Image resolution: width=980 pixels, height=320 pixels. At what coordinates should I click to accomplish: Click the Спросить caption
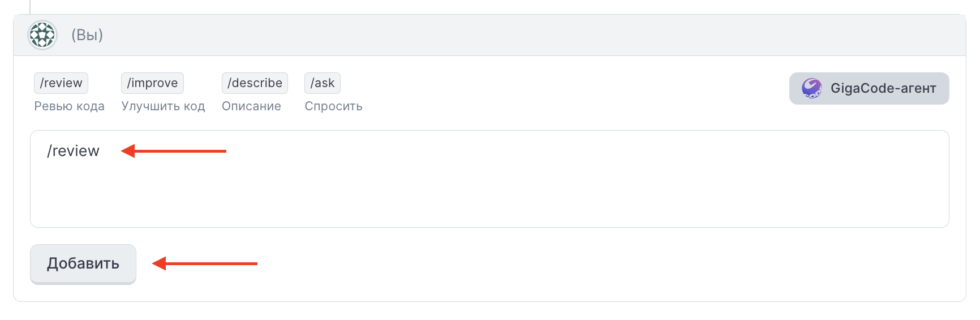[x=333, y=106]
